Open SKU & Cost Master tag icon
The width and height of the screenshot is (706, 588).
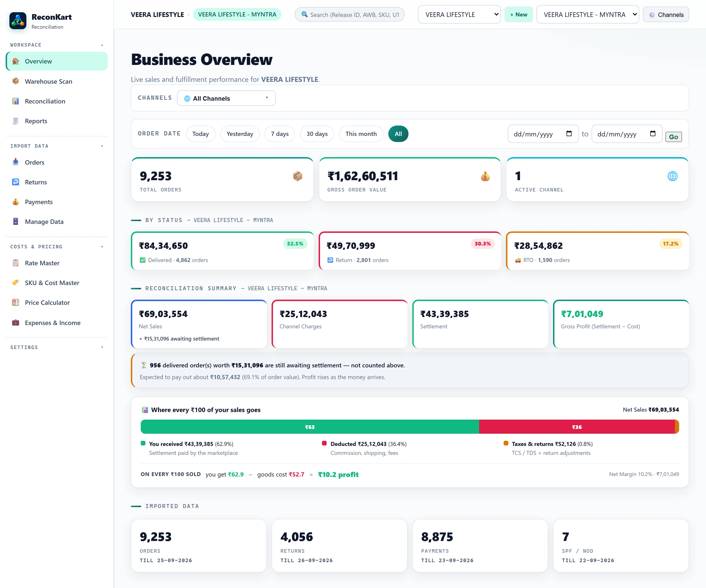pyautogui.click(x=16, y=282)
